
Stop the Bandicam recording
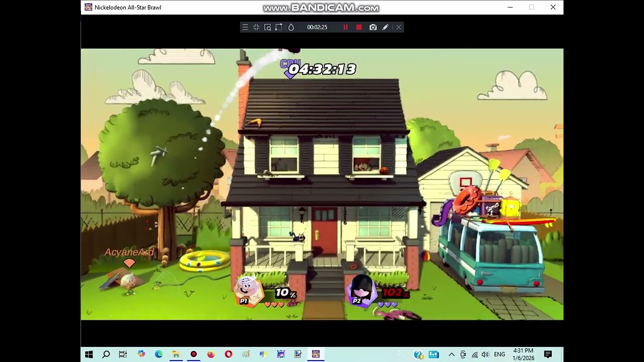click(359, 27)
